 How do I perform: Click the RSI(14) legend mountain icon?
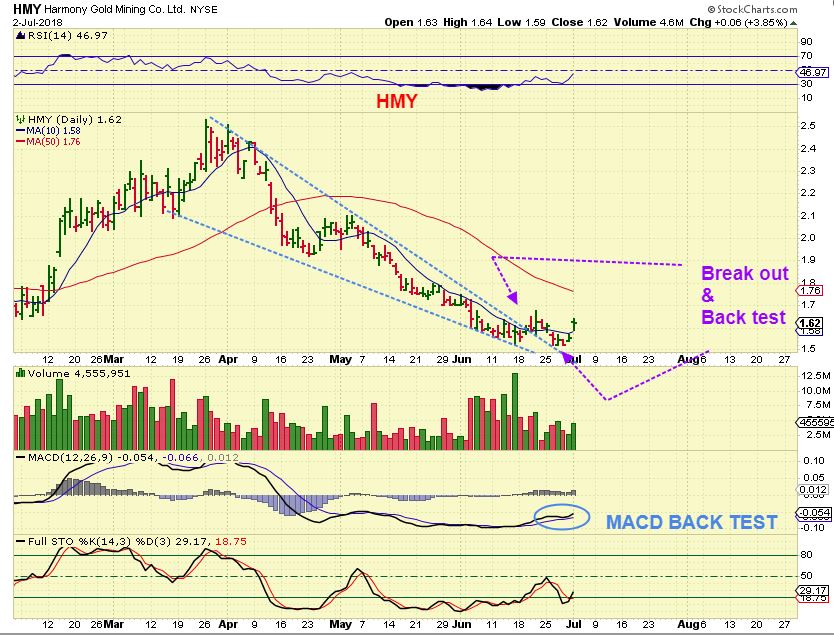point(20,36)
